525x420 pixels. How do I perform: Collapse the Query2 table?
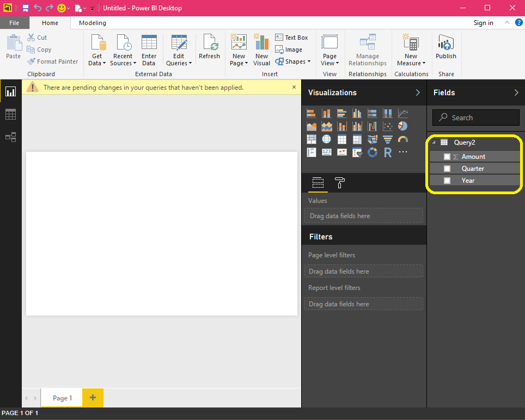434,142
